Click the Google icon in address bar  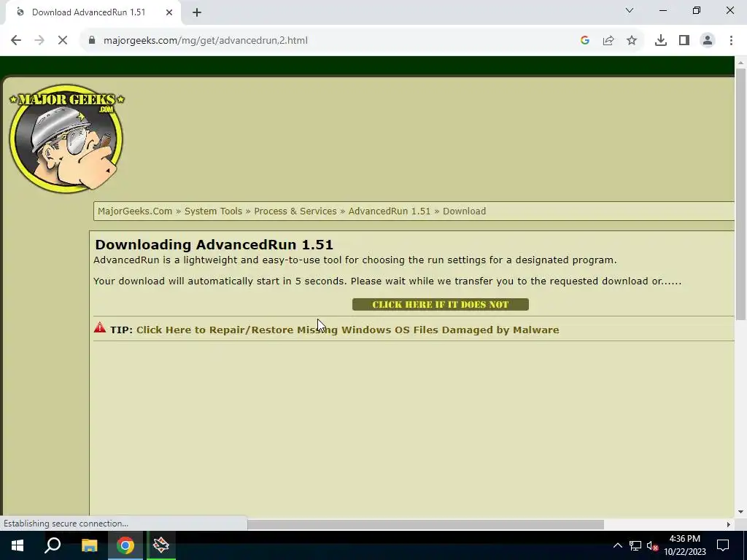pyautogui.click(x=585, y=41)
